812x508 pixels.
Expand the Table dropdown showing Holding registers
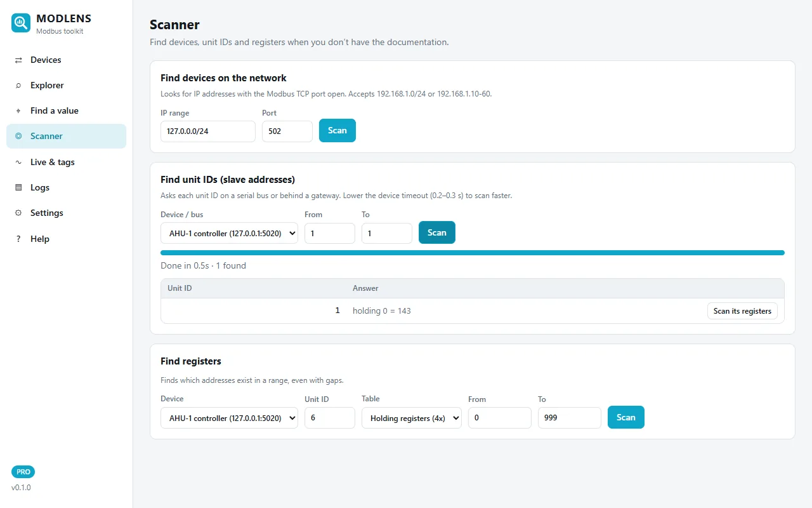(x=412, y=418)
